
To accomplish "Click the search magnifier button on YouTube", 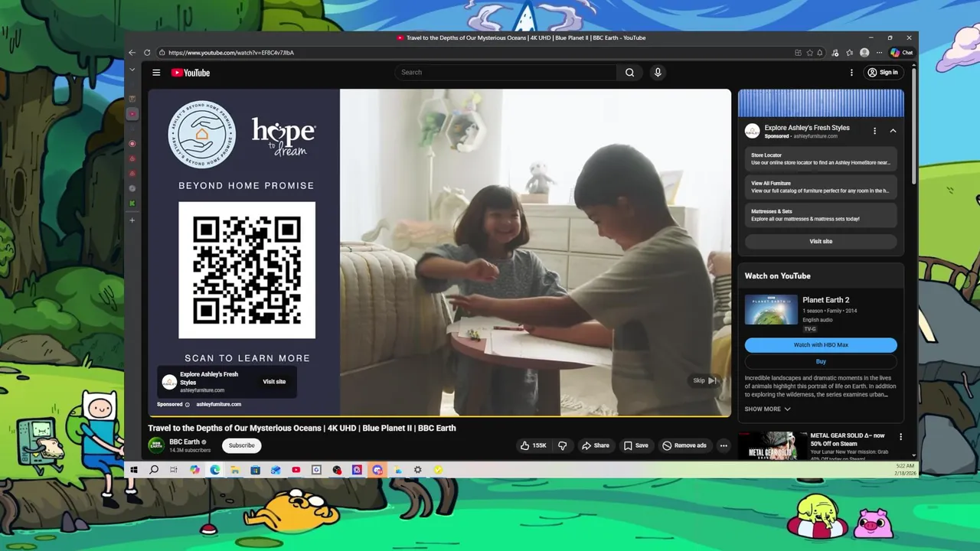I will pyautogui.click(x=629, y=73).
